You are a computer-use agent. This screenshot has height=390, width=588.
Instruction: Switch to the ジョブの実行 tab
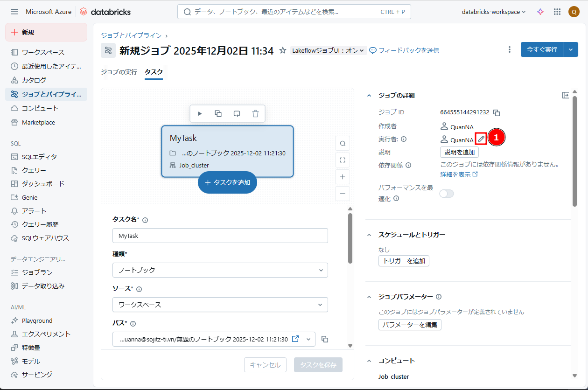tap(119, 72)
